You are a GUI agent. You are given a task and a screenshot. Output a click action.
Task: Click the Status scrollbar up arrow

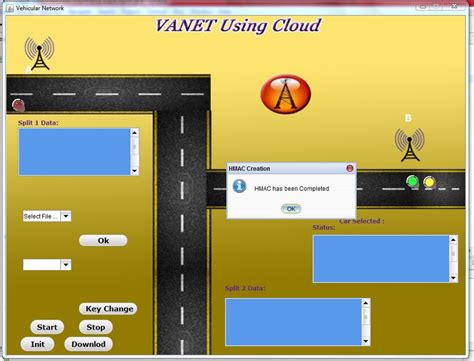tap(453, 240)
